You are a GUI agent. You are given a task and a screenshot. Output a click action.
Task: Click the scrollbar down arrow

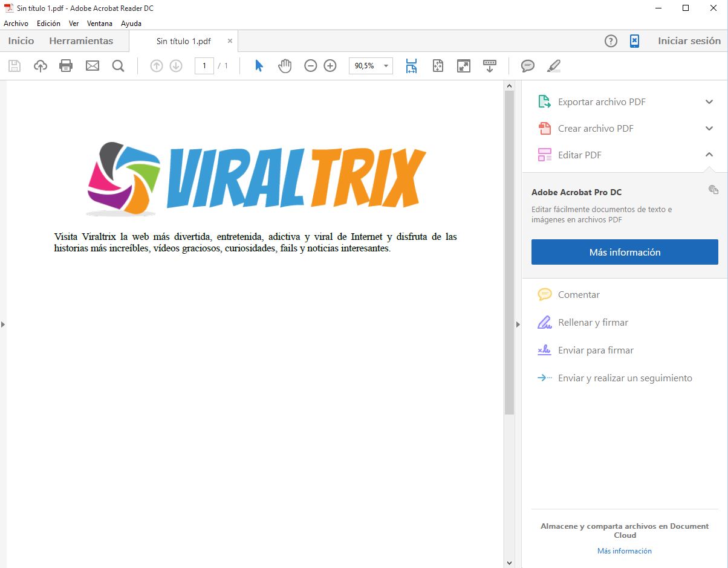pyautogui.click(x=509, y=563)
